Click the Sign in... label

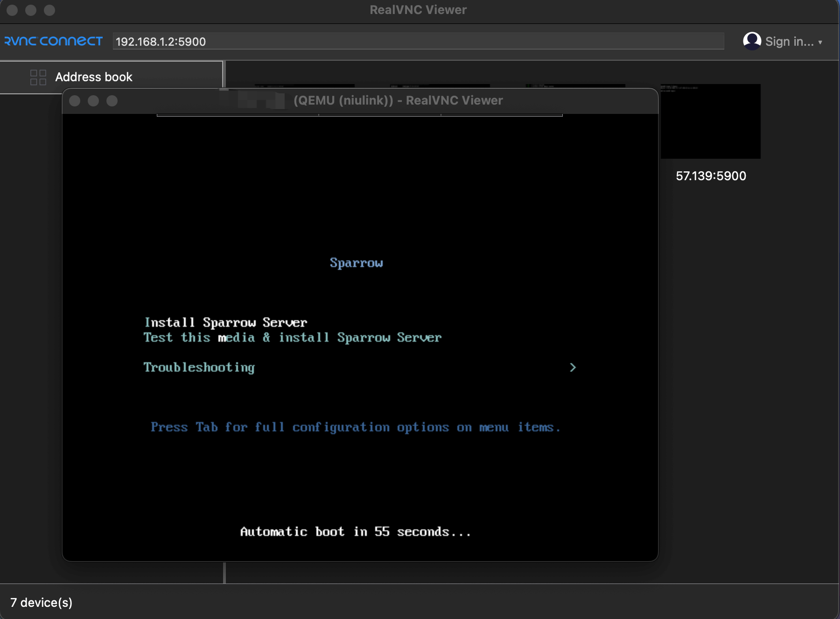[x=789, y=42]
